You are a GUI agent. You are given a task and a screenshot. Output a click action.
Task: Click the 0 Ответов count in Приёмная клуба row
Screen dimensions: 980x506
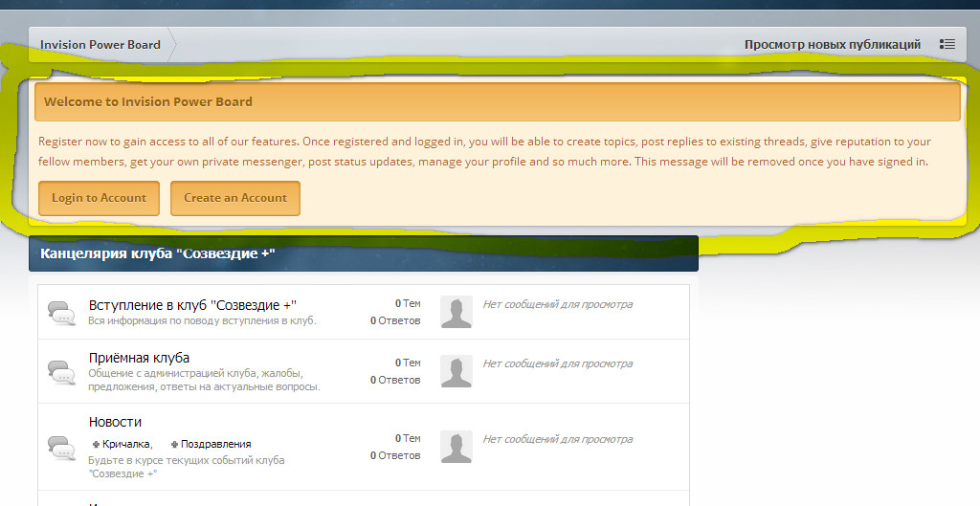click(x=395, y=380)
